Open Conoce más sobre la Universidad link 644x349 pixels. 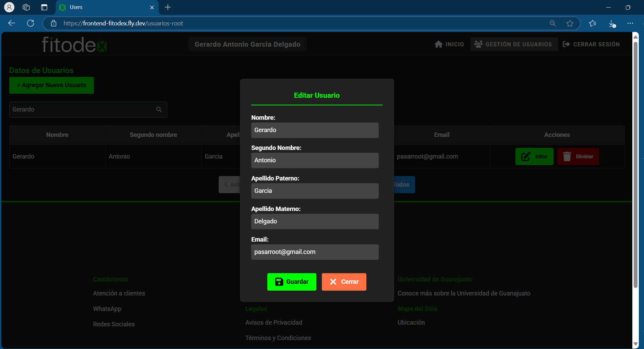tap(464, 293)
